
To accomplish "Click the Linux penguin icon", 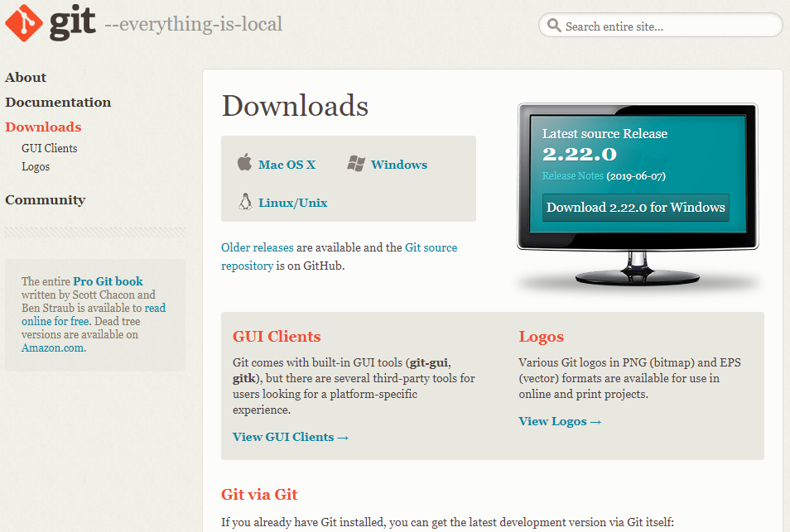I will [x=245, y=201].
